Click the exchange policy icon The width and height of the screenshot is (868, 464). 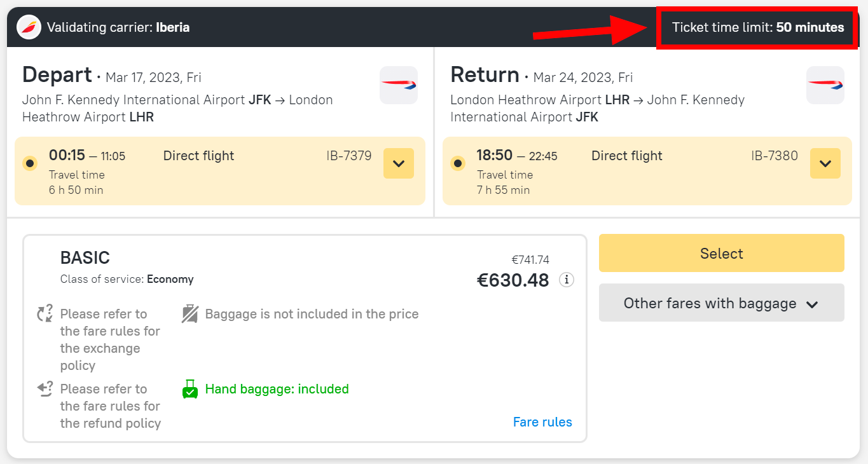pos(45,313)
